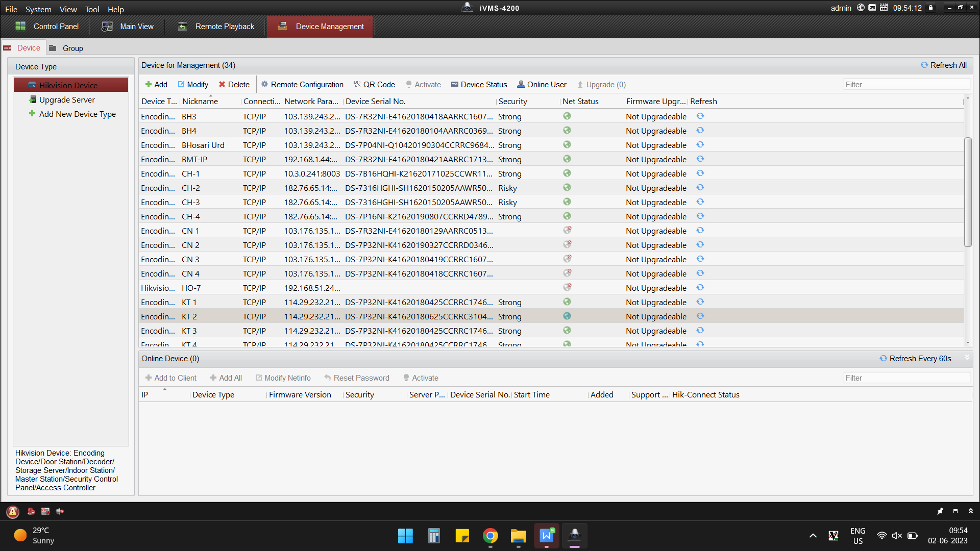Viewport: 980px width, 551px height.
Task: Switch to the Control Panel tab
Action: tap(47, 27)
